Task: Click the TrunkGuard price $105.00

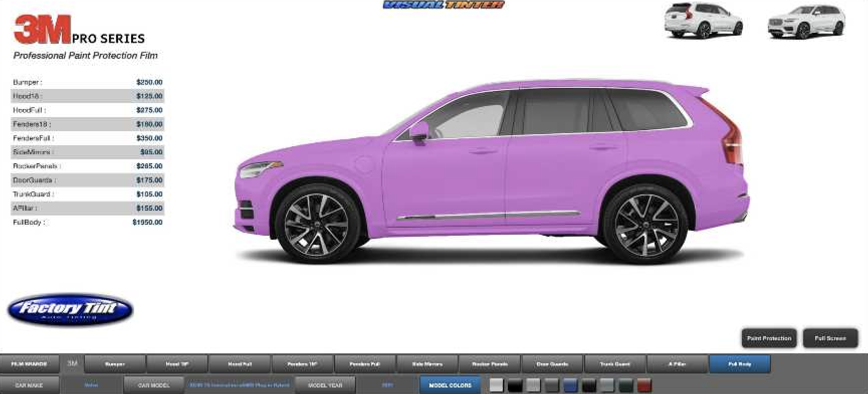Action: pyautogui.click(x=149, y=194)
